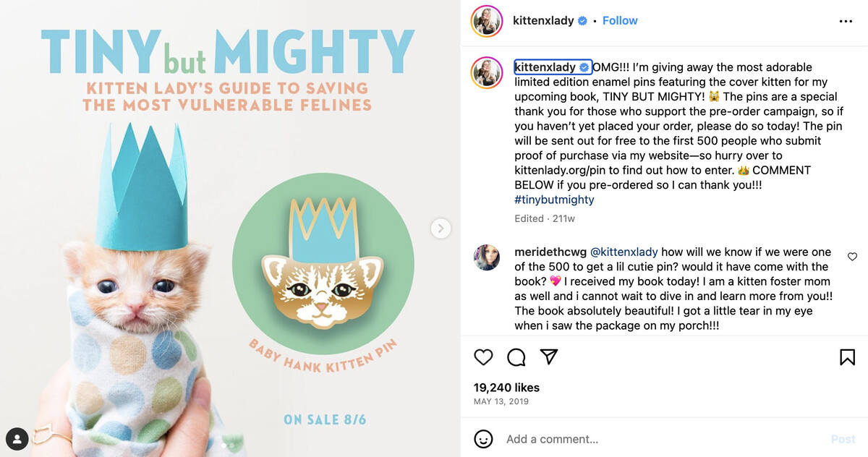This screenshot has width=868, height=457.
Task: Open meridethcwg's profile avatar
Action: (x=487, y=257)
